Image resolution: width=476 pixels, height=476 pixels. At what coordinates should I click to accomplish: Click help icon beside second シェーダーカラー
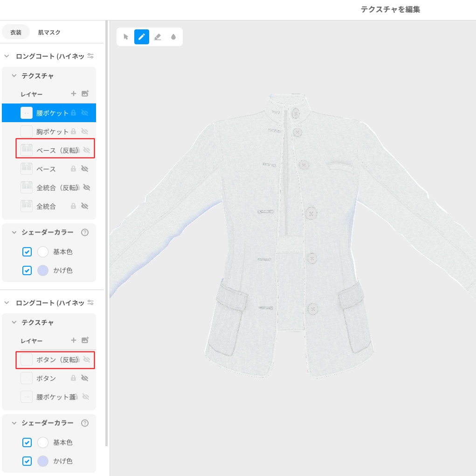(84, 423)
